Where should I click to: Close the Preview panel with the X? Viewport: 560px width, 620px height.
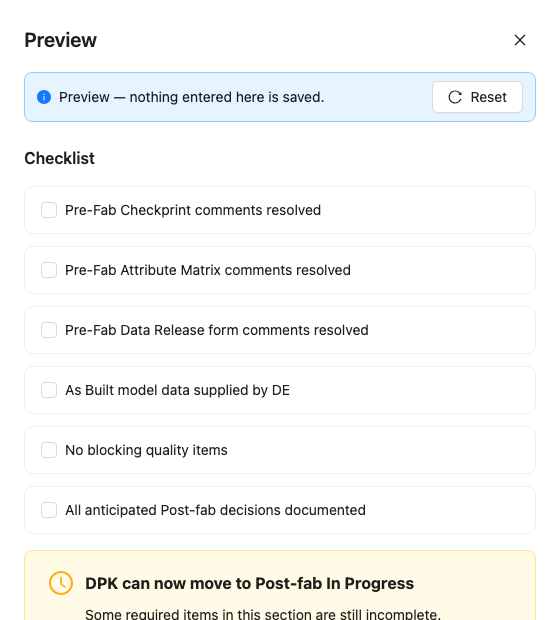[x=520, y=40]
